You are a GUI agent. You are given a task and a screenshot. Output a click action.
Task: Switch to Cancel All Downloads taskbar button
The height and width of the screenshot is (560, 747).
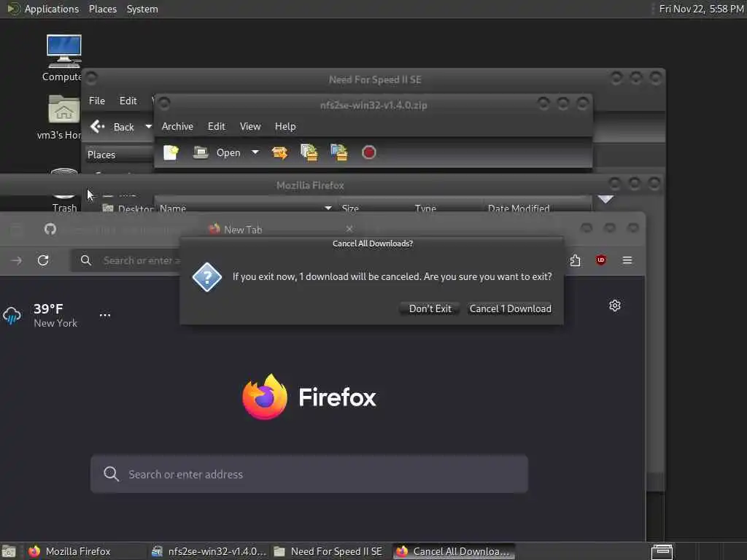coord(454,551)
